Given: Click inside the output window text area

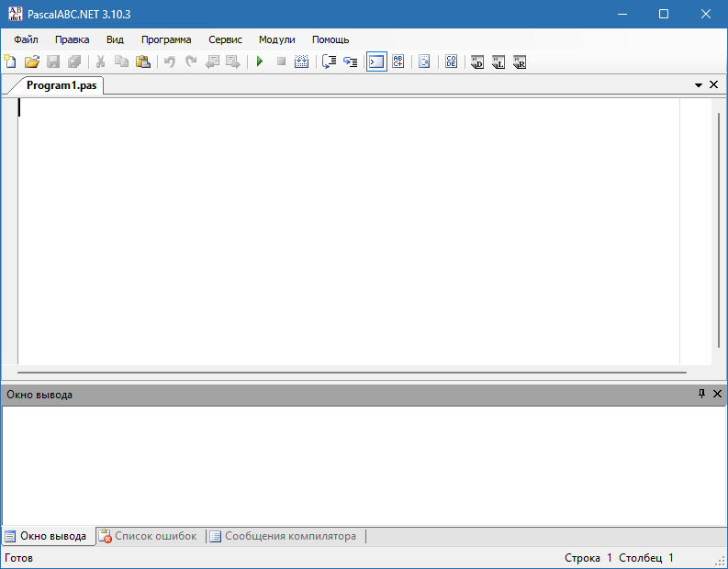Looking at the screenshot, I should click(x=364, y=466).
